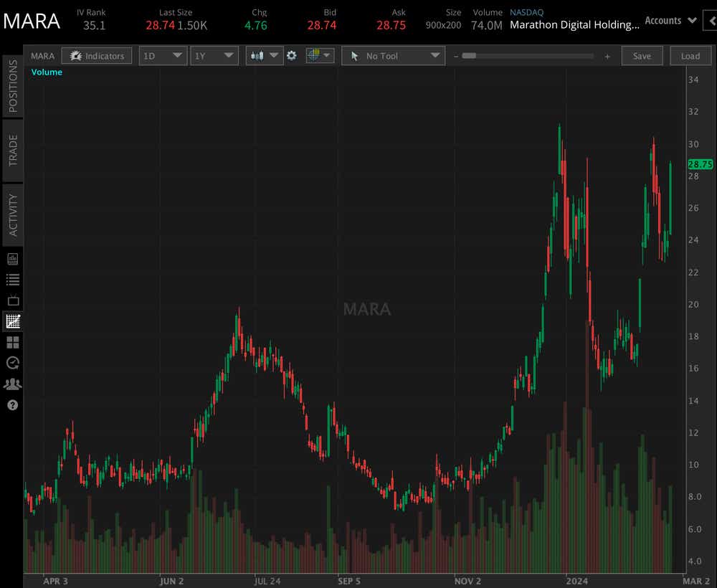Click the Last price 28.74
The width and height of the screenshot is (717, 588).
[160, 26]
